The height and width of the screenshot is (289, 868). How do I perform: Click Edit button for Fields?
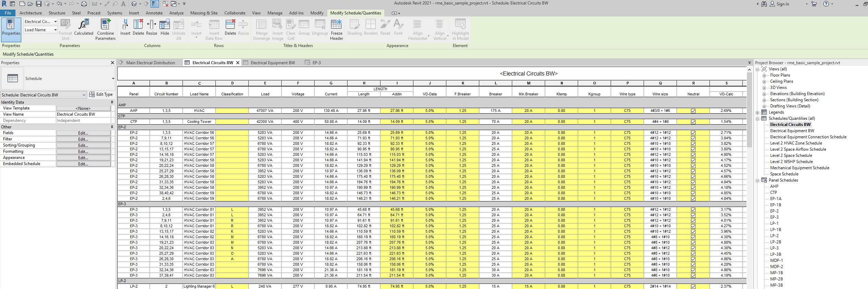click(83, 133)
